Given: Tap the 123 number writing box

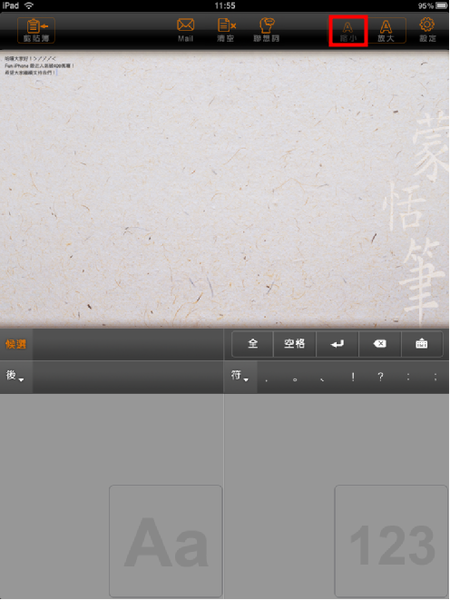Looking at the screenshot, I should click(x=392, y=541).
